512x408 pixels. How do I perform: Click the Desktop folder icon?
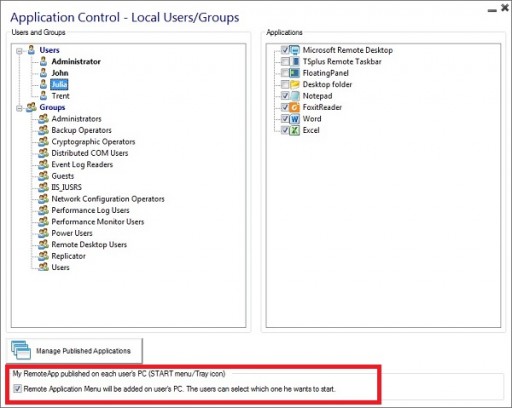click(295, 84)
